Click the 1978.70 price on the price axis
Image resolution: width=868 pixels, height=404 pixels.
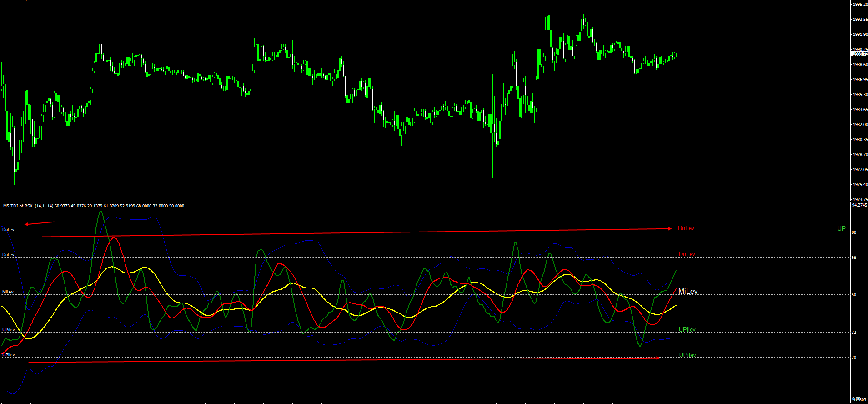tap(860, 155)
